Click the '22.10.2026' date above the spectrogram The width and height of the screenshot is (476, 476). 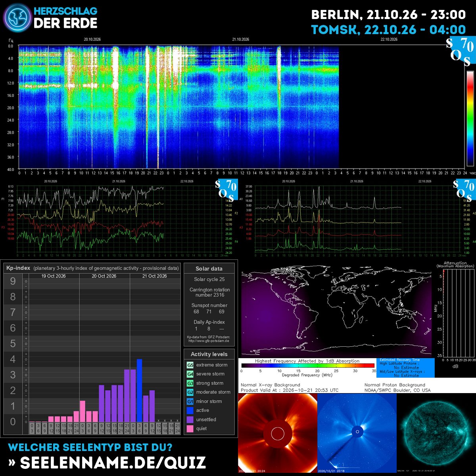pyautogui.click(x=389, y=39)
